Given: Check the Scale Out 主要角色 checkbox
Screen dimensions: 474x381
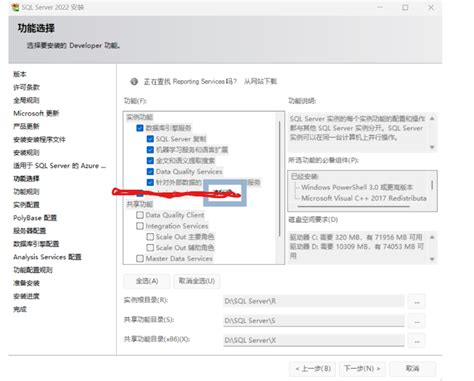Looking at the screenshot, I should click(x=150, y=237).
